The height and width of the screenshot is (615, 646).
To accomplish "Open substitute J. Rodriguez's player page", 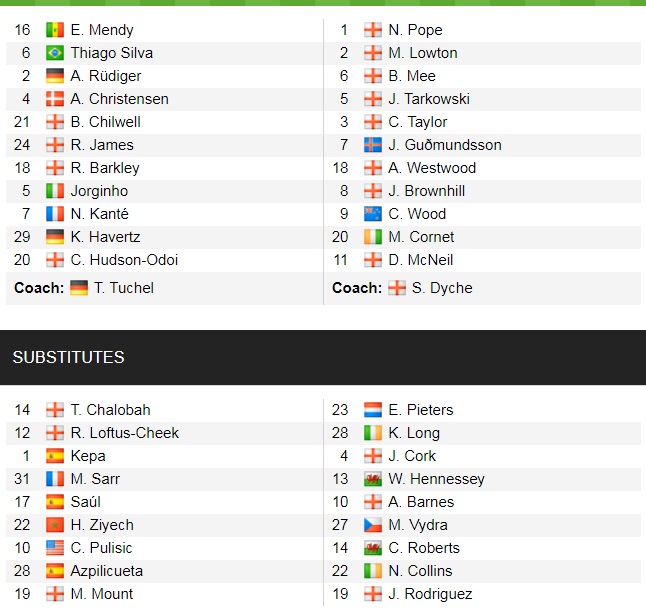I will pyautogui.click(x=430, y=594).
